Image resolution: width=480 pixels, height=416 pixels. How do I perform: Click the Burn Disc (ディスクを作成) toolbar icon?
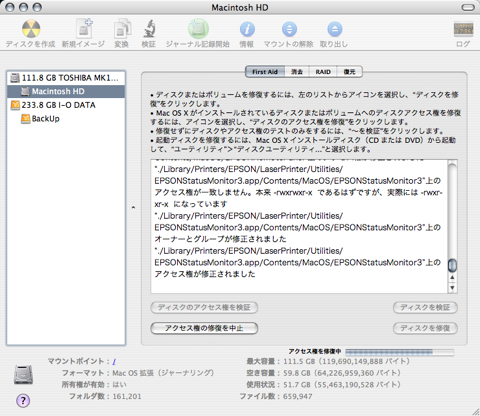(31, 29)
